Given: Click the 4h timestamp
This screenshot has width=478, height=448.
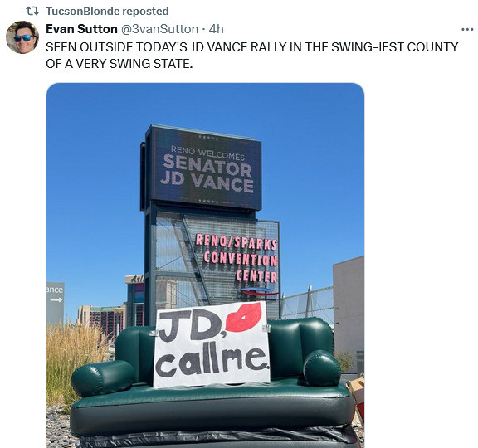Looking at the screenshot, I should tap(216, 29).
